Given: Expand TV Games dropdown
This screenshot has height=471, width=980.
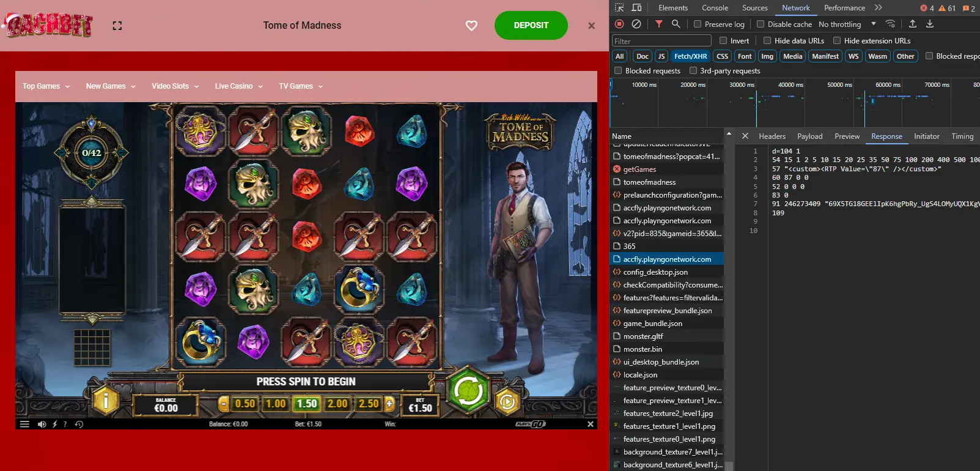Looking at the screenshot, I should click(x=301, y=86).
